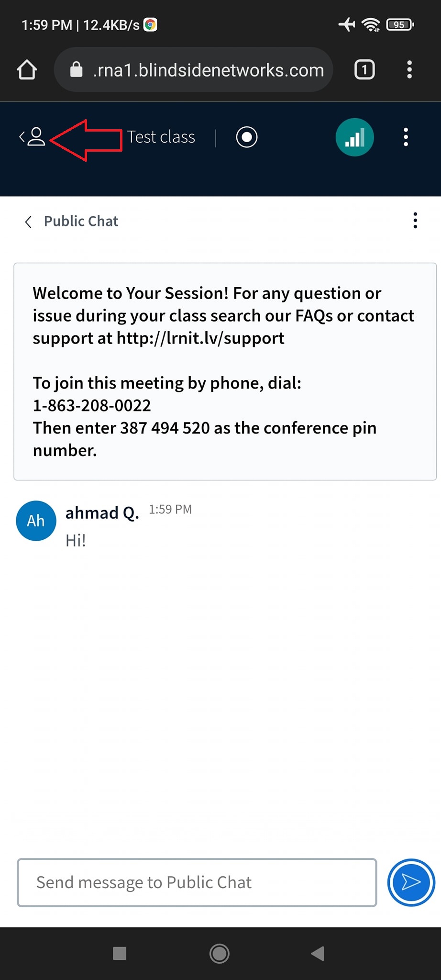This screenshot has height=980, width=441.
Task: Tap the browser home icon
Action: (27, 70)
